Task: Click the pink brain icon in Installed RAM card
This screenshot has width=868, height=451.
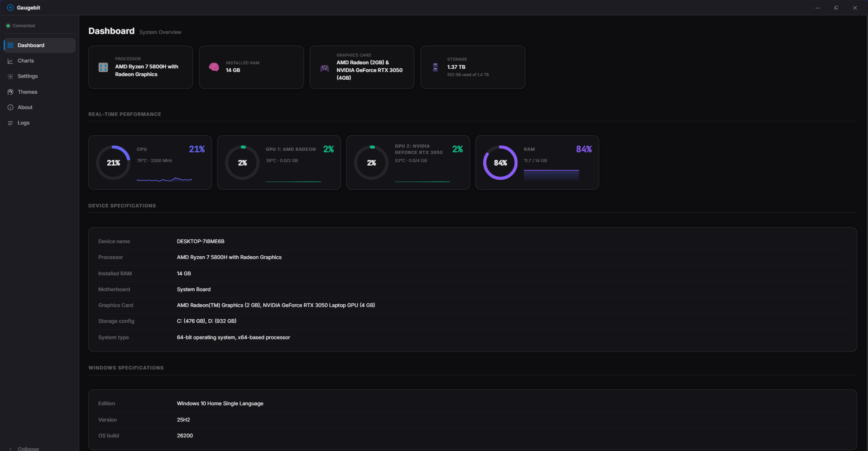Action: (x=214, y=67)
